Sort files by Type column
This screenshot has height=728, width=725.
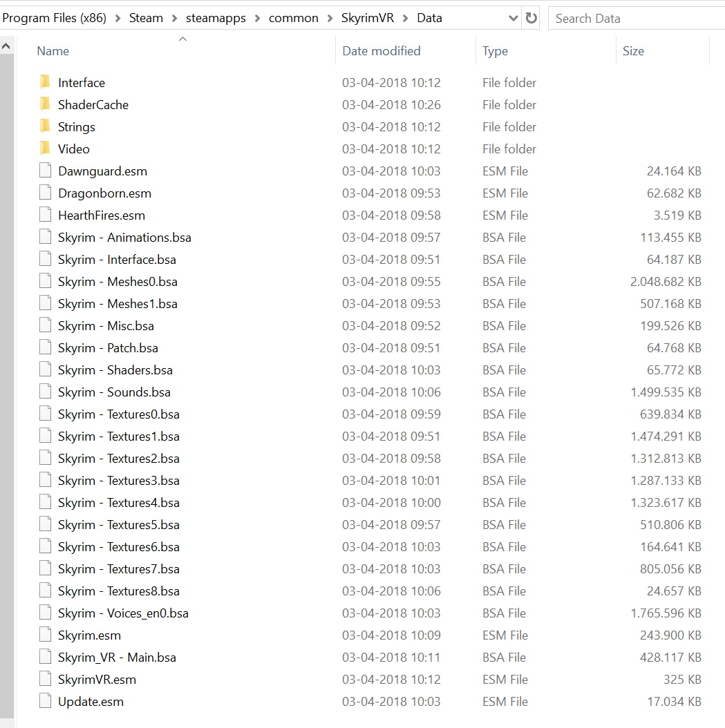[495, 50]
